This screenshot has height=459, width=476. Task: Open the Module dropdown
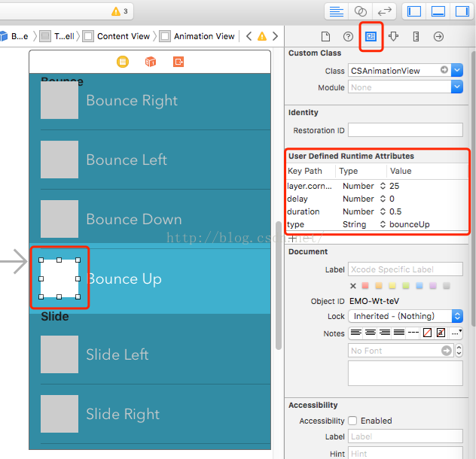(x=457, y=87)
